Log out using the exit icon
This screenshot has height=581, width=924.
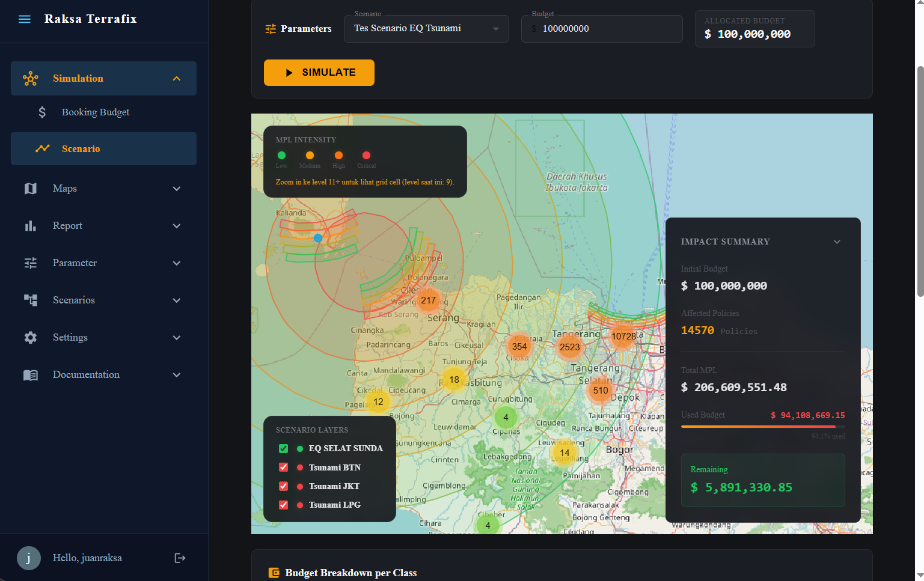click(x=180, y=558)
